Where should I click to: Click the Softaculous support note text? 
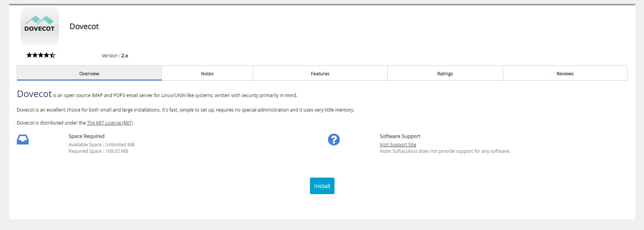point(445,151)
